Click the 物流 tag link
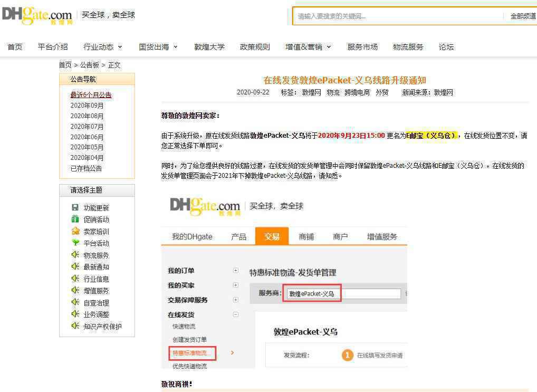This screenshot has width=537, height=392. pyautogui.click(x=333, y=92)
